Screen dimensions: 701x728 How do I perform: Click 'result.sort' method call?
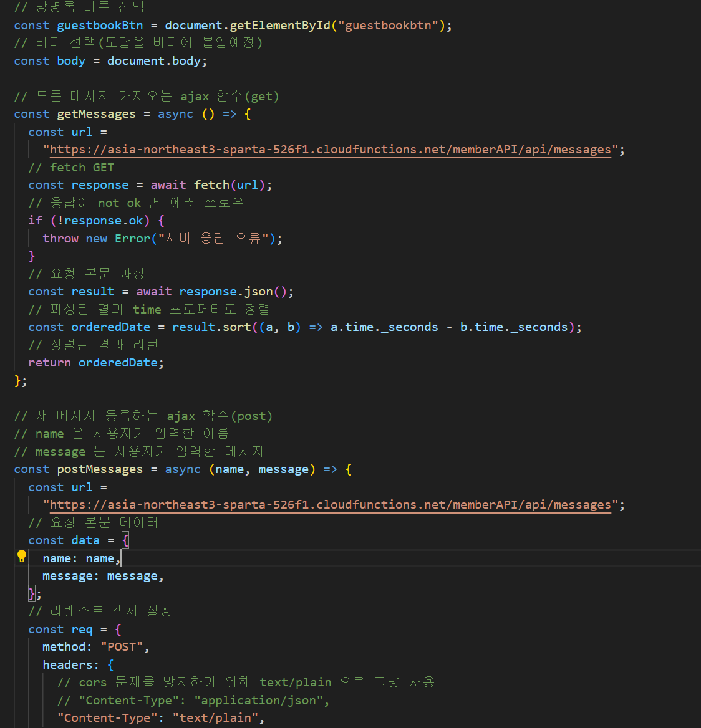(x=211, y=327)
